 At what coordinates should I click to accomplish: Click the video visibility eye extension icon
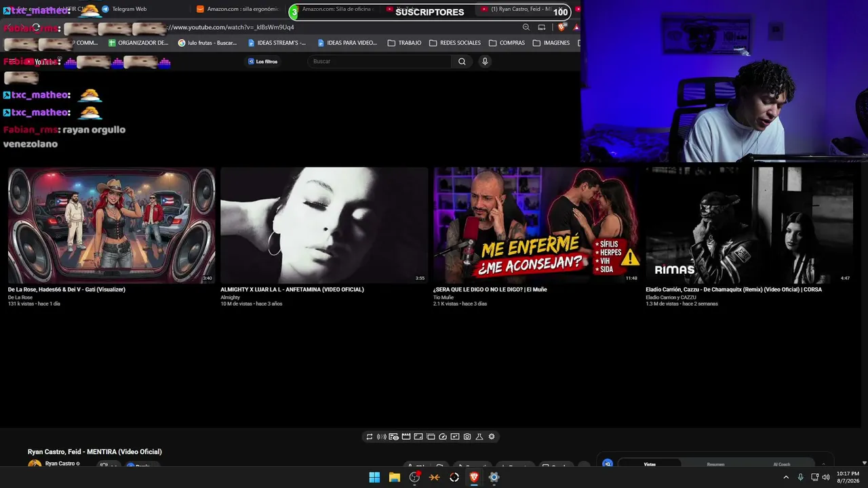(x=394, y=437)
